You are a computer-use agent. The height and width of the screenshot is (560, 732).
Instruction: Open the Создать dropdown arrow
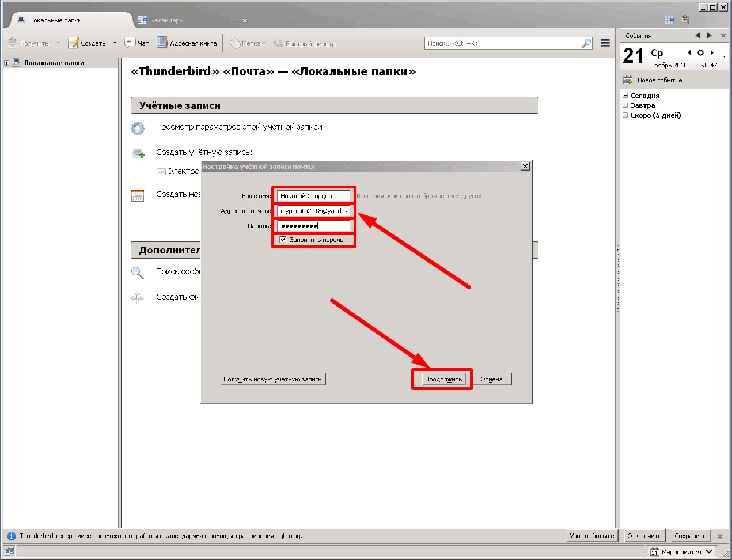[x=115, y=43]
